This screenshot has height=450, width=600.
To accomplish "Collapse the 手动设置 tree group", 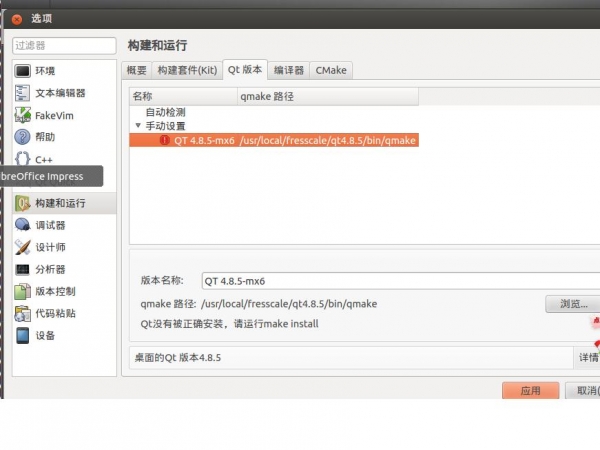I will (x=138, y=126).
